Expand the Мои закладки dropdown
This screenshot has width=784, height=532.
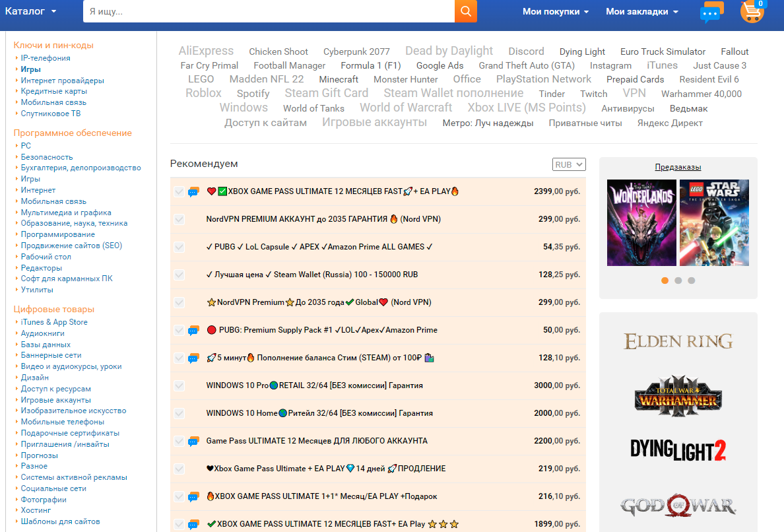642,11
